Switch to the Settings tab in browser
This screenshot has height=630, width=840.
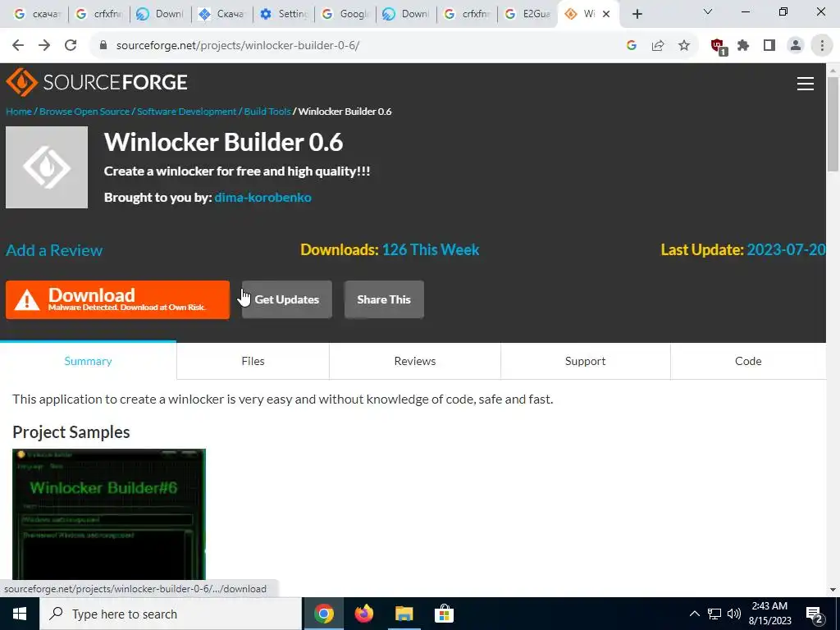tap(284, 14)
